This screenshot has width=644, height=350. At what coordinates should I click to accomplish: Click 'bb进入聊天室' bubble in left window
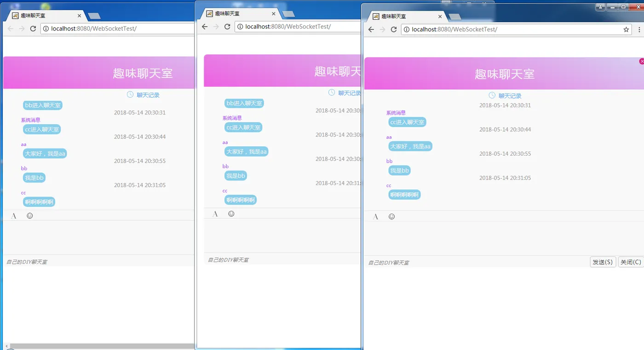click(x=43, y=105)
